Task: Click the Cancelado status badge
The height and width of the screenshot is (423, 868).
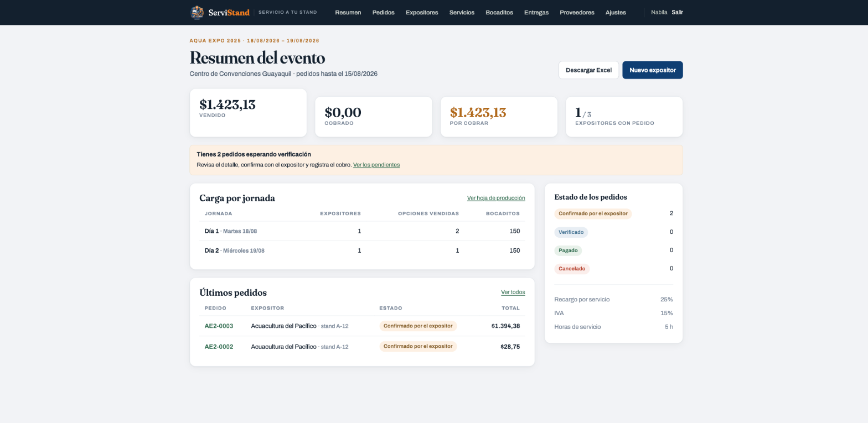Action: 572,269
